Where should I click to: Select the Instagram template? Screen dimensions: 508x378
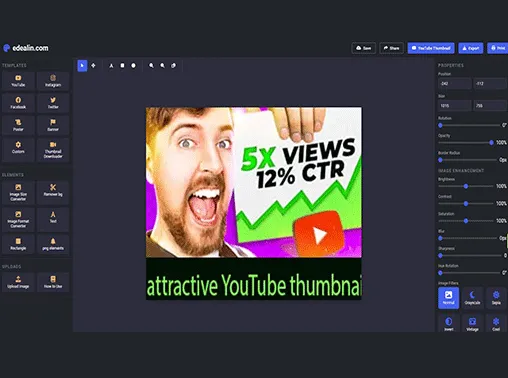53,81
